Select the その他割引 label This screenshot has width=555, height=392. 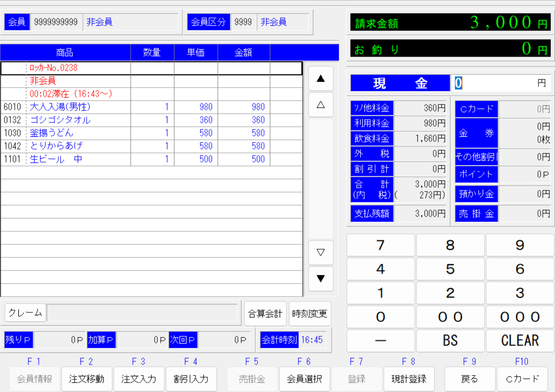[x=477, y=157]
